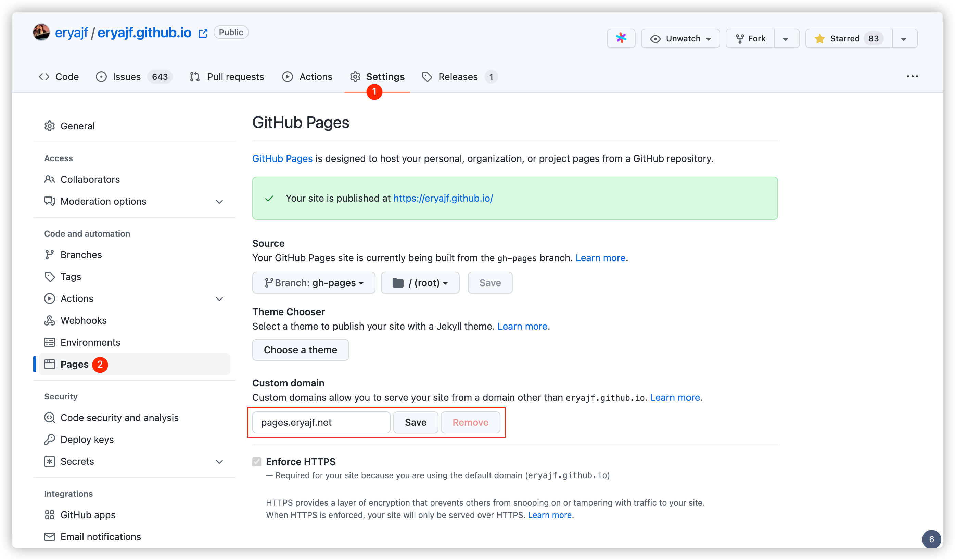Click the sidebar Actions play icon

50,298
